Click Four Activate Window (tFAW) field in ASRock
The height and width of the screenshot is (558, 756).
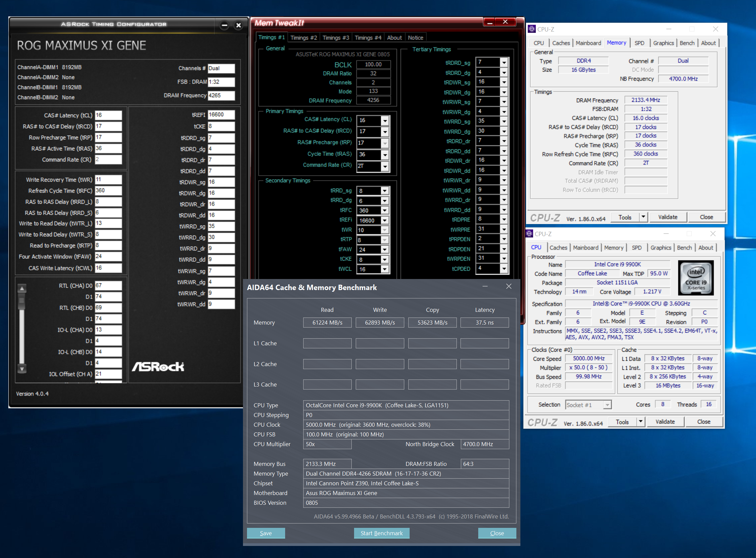coord(108,256)
